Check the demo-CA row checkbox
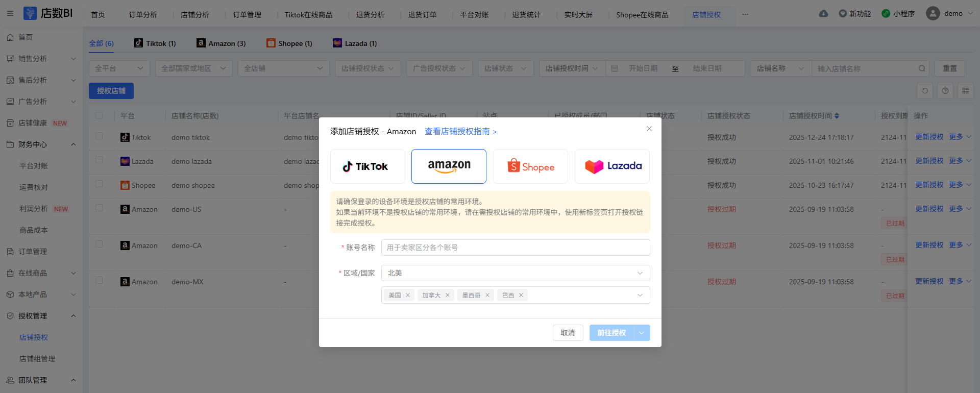Image resolution: width=980 pixels, height=393 pixels. pos(99,244)
